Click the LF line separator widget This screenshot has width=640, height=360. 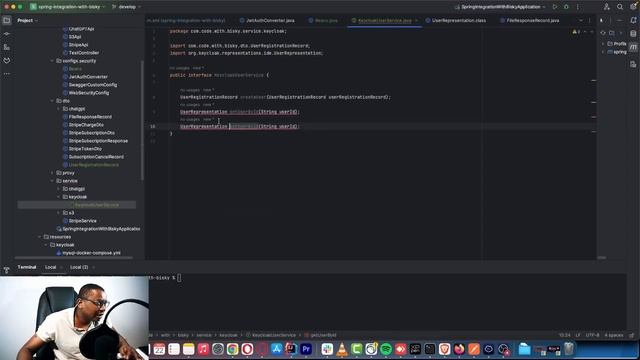pos(578,336)
